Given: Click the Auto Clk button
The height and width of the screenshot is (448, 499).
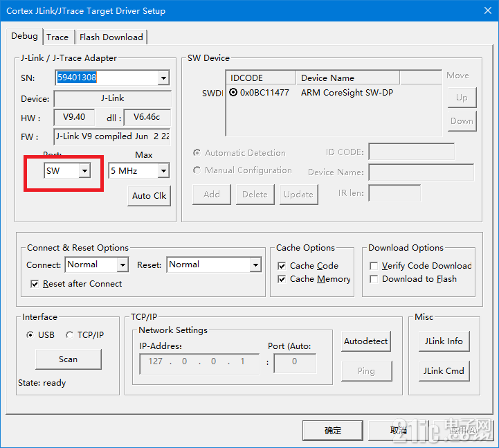Looking at the screenshot, I should 149,196.
